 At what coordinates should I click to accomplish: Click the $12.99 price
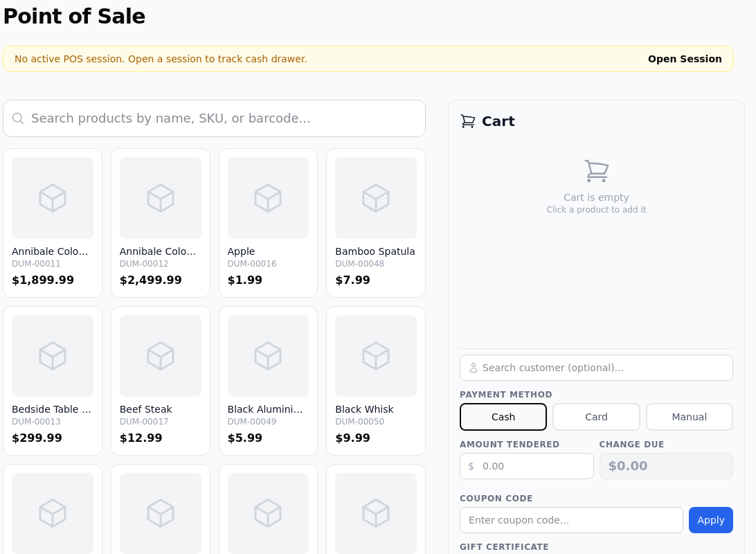[x=141, y=438]
